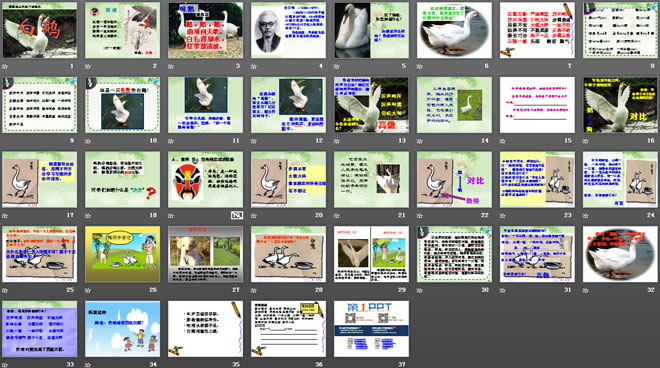The image size is (660, 368).
Task: Click animation star icon under slide 20
Action: pyautogui.click(x=254, y=215)
